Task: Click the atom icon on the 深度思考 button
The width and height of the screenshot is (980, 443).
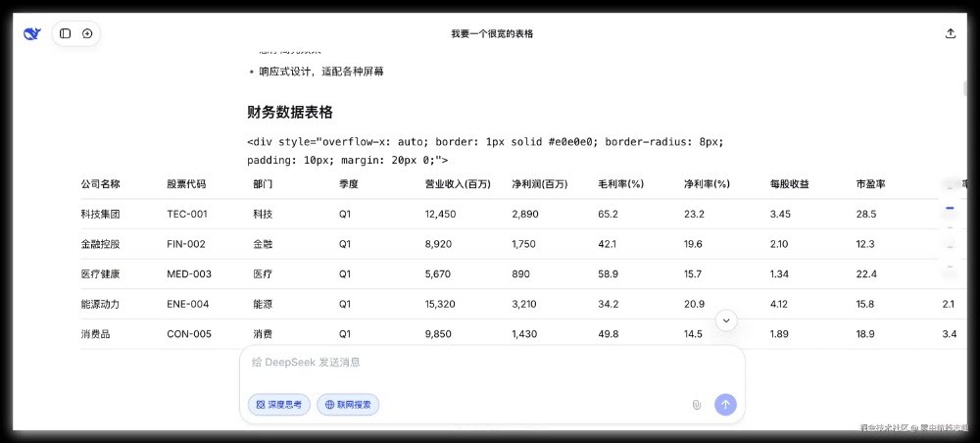Action: [261, 404]
